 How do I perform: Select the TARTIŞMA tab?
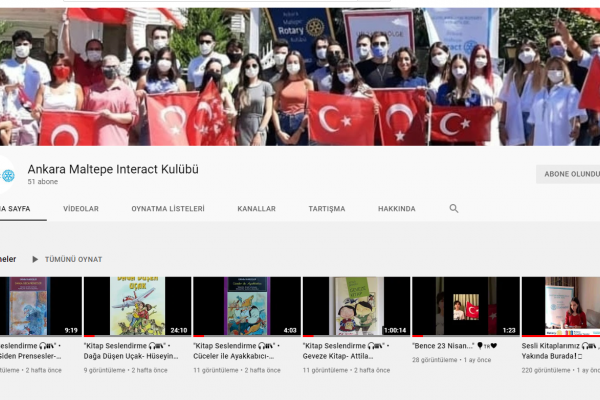click(x=327, y=209)
